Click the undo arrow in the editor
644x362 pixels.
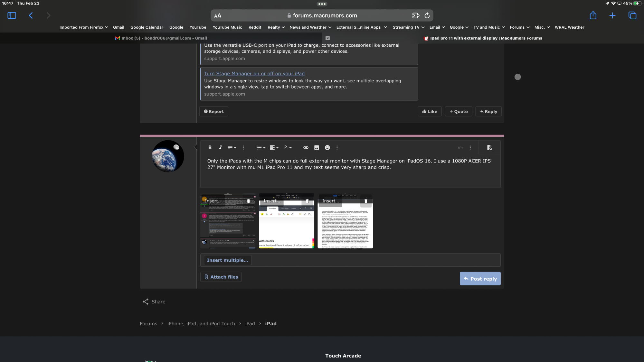pos(460,147)
